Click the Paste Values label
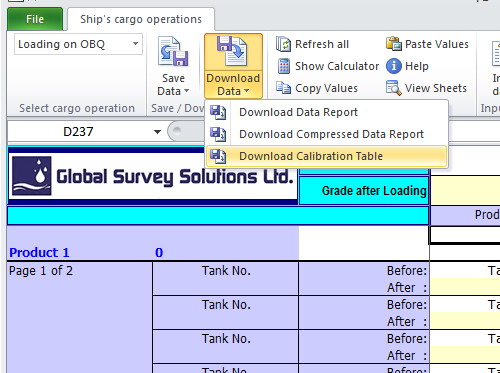 437,44
